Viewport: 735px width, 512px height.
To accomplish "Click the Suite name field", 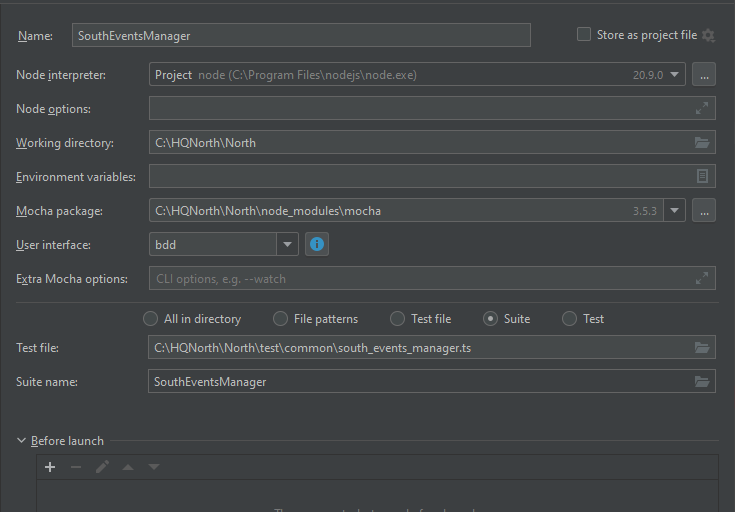I will tap(432, 381).
